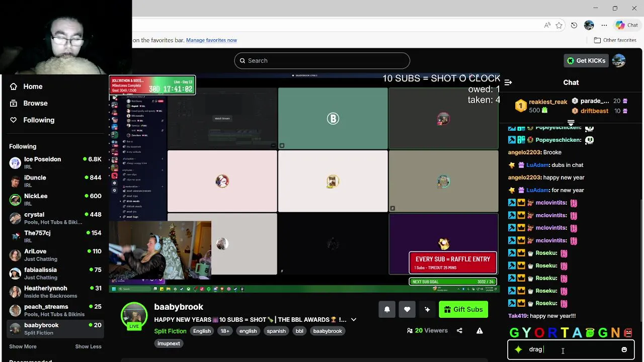The image size is (644, 362).
Task: Click Show More in Following list
Action: pos(23,346)
